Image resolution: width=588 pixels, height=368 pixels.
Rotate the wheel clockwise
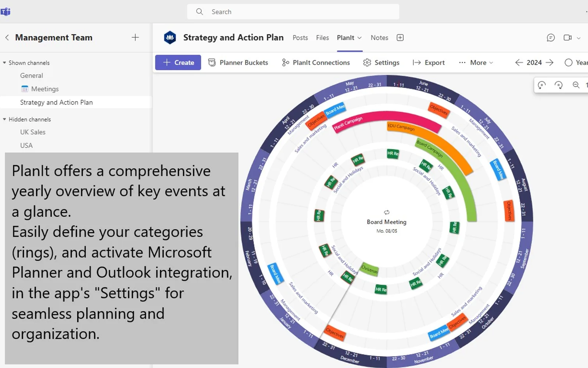(x=559, y=85)
